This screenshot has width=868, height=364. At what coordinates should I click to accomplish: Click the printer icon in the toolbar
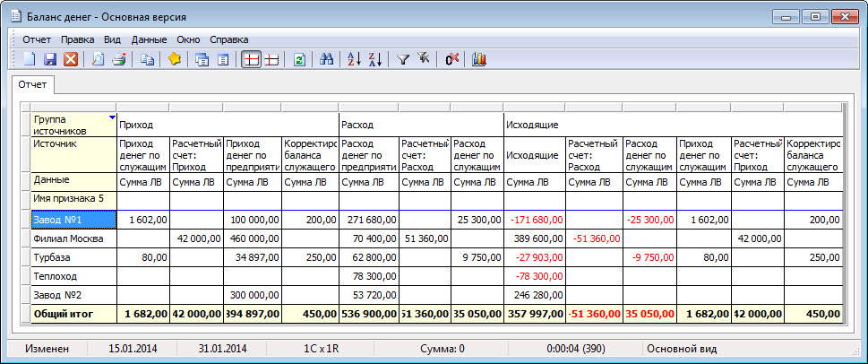click(117, 59)
